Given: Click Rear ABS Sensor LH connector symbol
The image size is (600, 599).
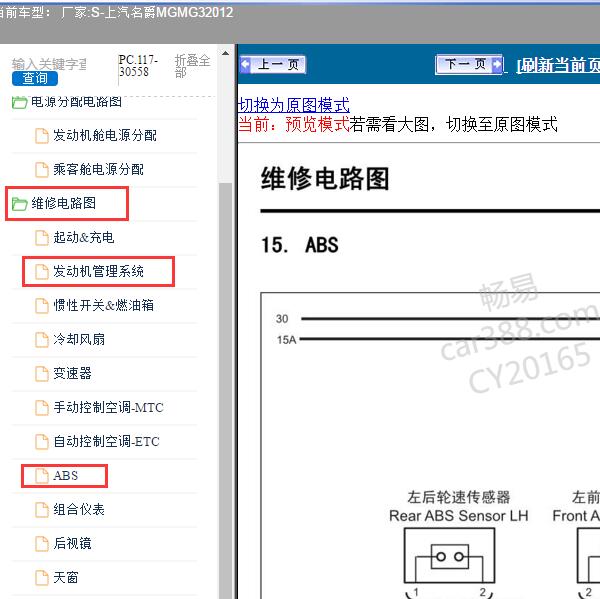Looking at the screenshot, I should click(x=449, y=556).
